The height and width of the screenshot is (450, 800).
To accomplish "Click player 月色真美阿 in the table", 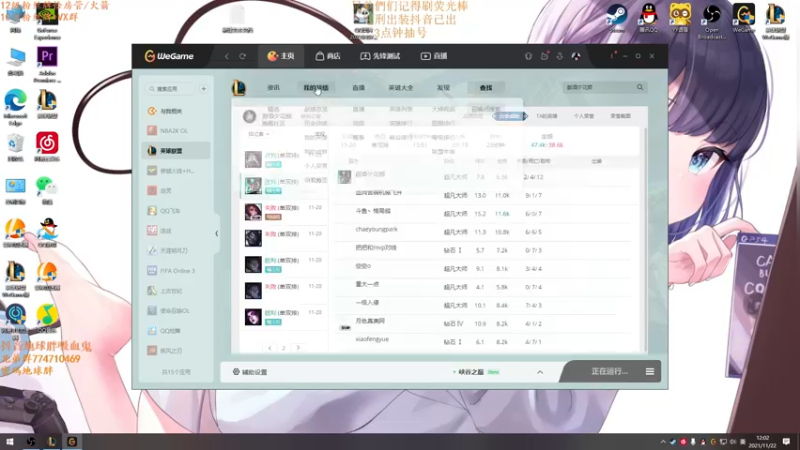I will [370, 321].
